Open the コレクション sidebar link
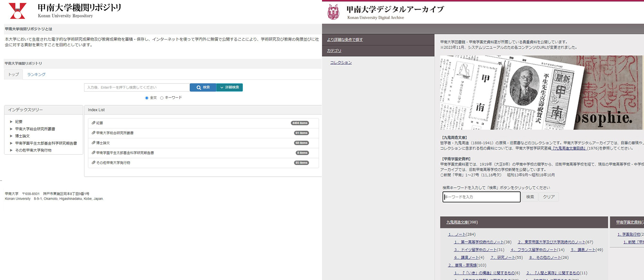This screenshot has height=280, width=644. (x=341, y=62)
